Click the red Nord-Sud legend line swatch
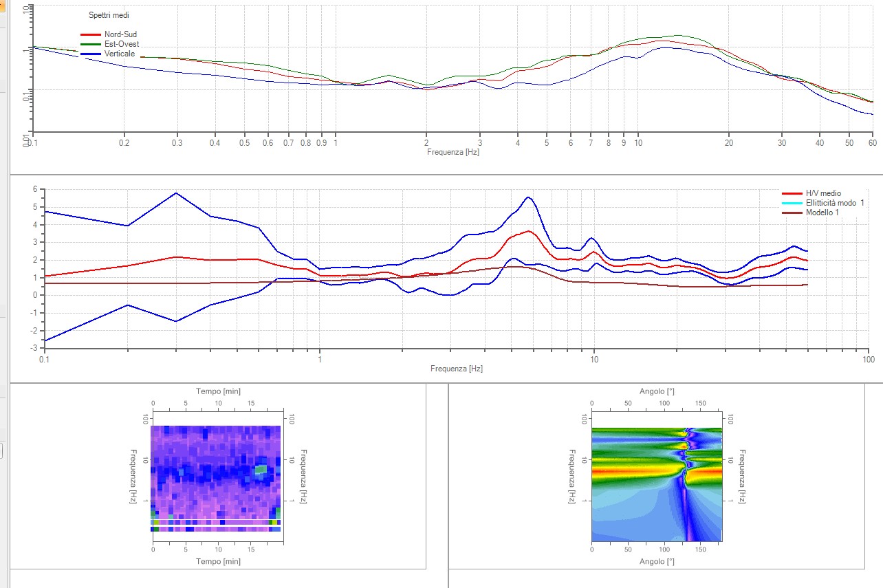The image size is (883, 588). pyautogui.click(x=91, y=34)
